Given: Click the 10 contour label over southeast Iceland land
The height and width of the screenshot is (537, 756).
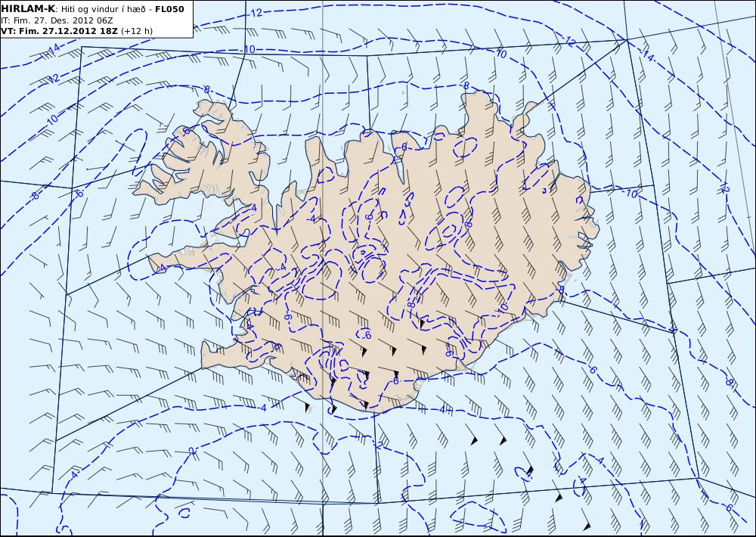Looking at the screenshot, I should [x=503, y=307].
